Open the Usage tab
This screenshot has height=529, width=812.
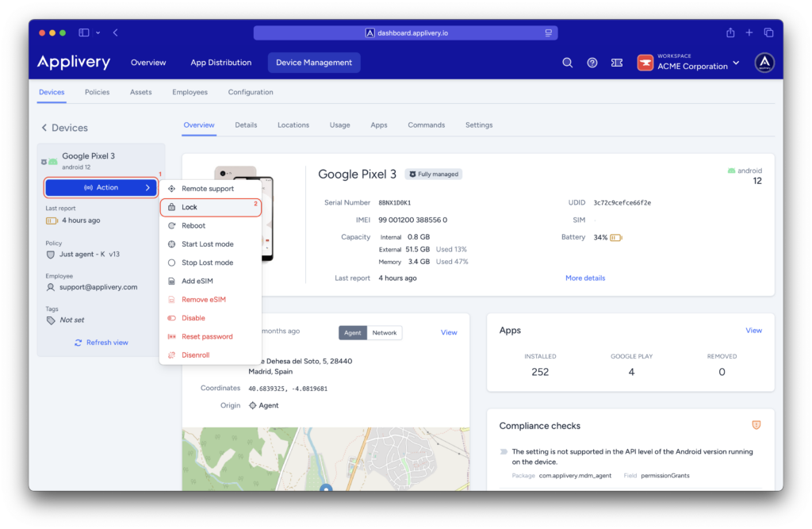(339, 125)
